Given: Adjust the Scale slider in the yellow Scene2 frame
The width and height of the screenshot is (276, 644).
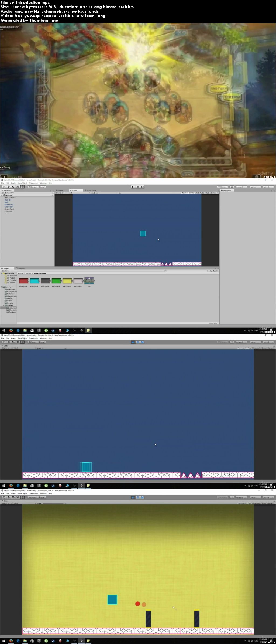Looking at the screenshot, I should pos(53,503).
